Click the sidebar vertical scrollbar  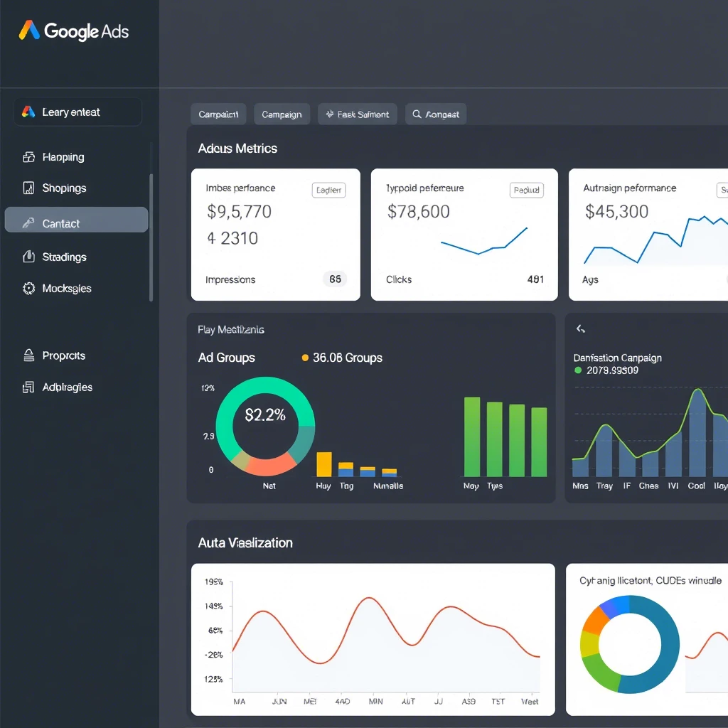point(151,237)
